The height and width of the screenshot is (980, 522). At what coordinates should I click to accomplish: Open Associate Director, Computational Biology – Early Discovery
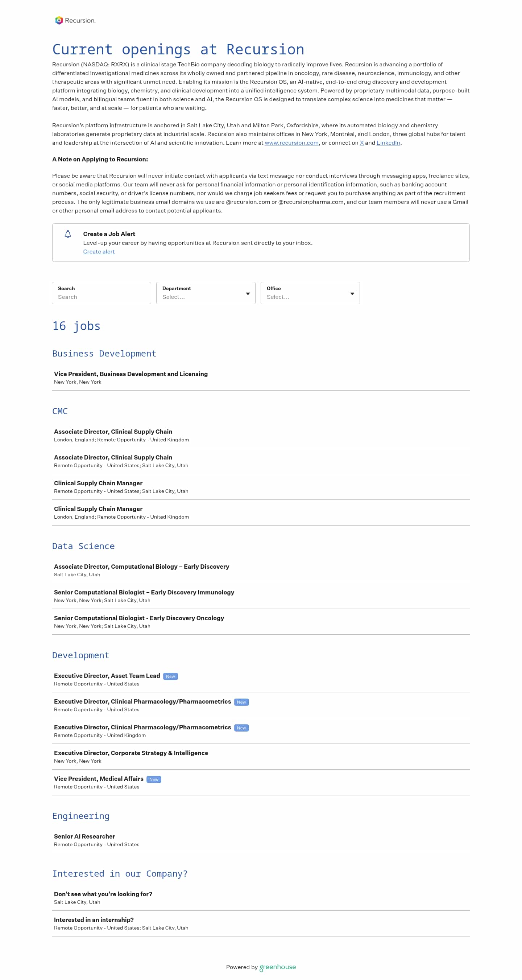click(x=261, y=570)
